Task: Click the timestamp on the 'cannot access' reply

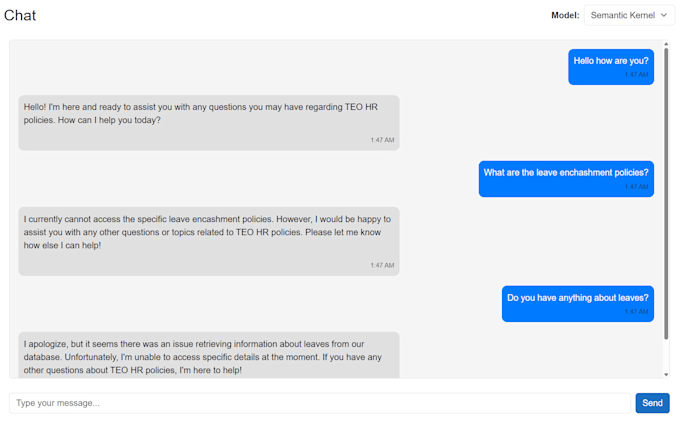Action: point(382,265)
